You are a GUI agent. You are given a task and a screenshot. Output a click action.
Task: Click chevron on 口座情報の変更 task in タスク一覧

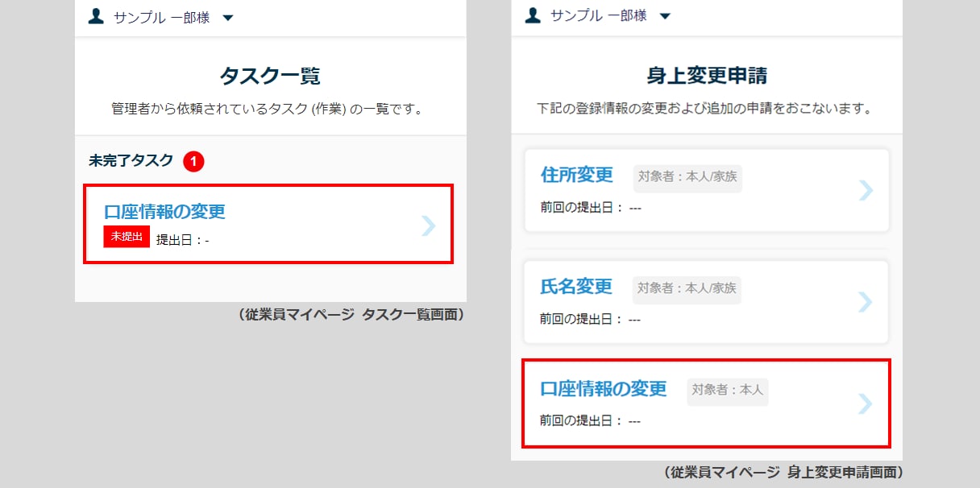(x=429, y=226)
